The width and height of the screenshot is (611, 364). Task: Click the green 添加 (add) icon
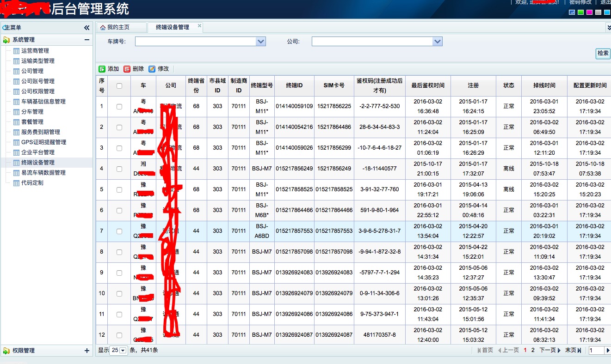[x=102, y=69]
